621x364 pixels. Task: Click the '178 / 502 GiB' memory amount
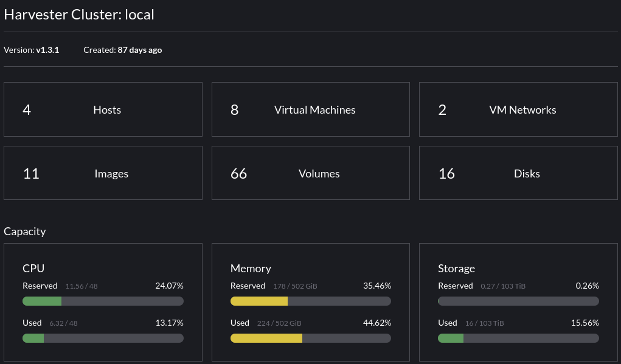pos(295,286)
